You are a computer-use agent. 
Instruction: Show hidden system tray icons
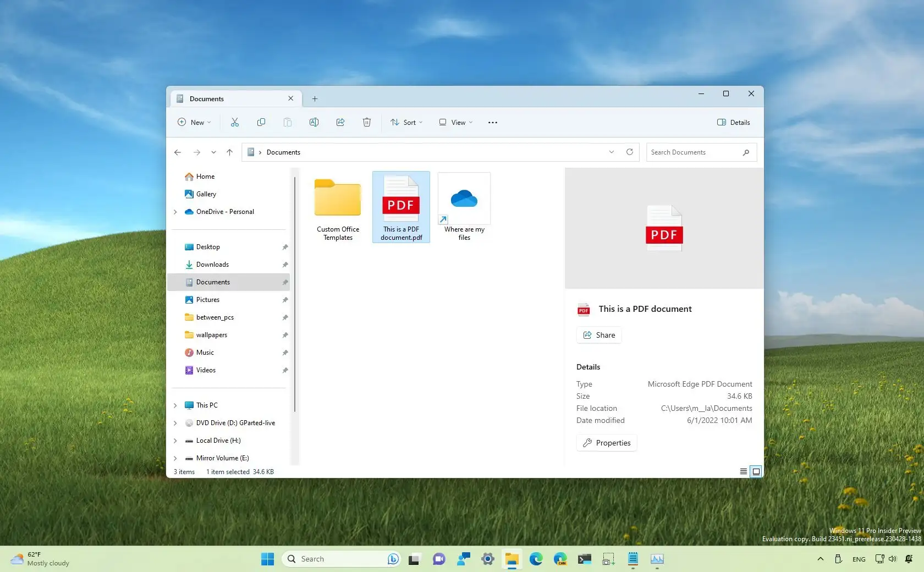coord(821,559)
